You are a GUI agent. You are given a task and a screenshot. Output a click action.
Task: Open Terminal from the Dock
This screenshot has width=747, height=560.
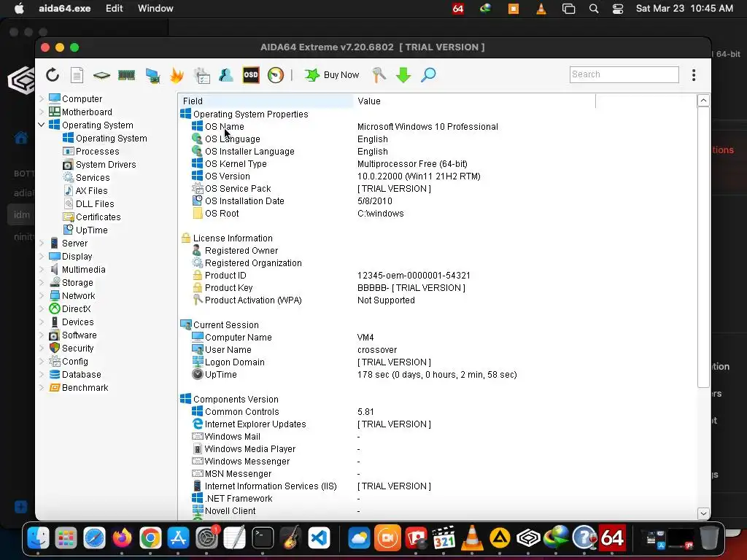coord(263,539)
